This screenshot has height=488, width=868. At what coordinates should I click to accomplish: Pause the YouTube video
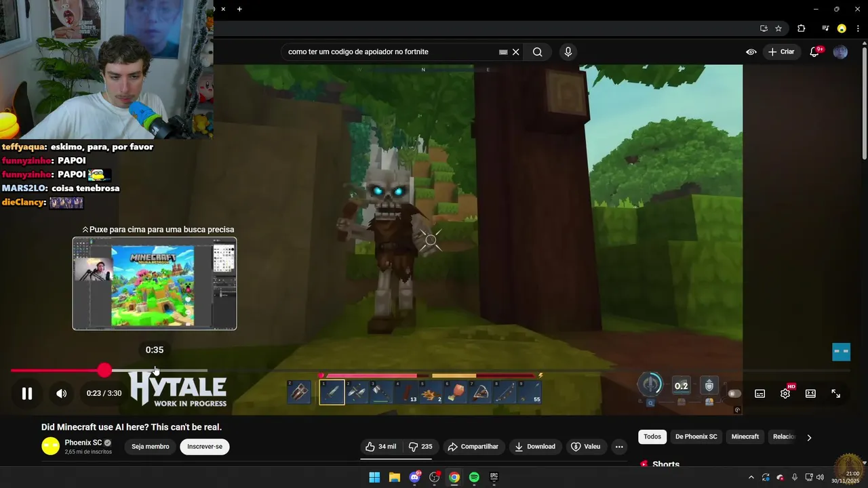click(27, 393)
